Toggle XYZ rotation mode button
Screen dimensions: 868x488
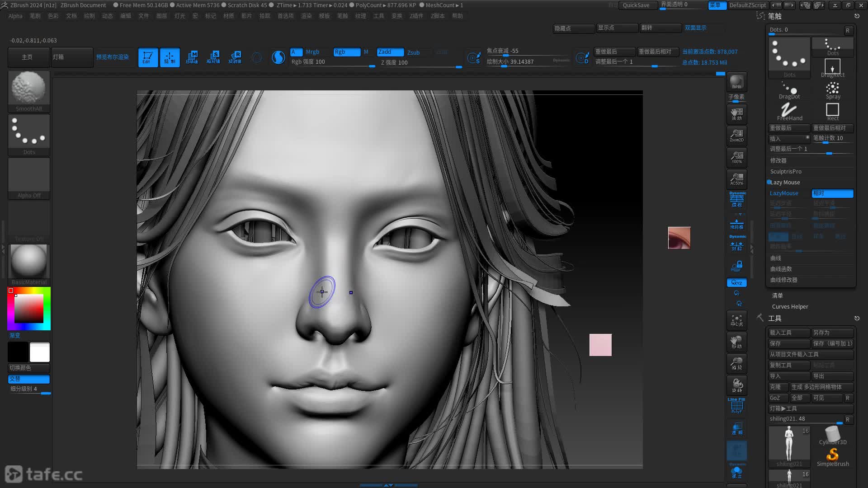point(736,283)
